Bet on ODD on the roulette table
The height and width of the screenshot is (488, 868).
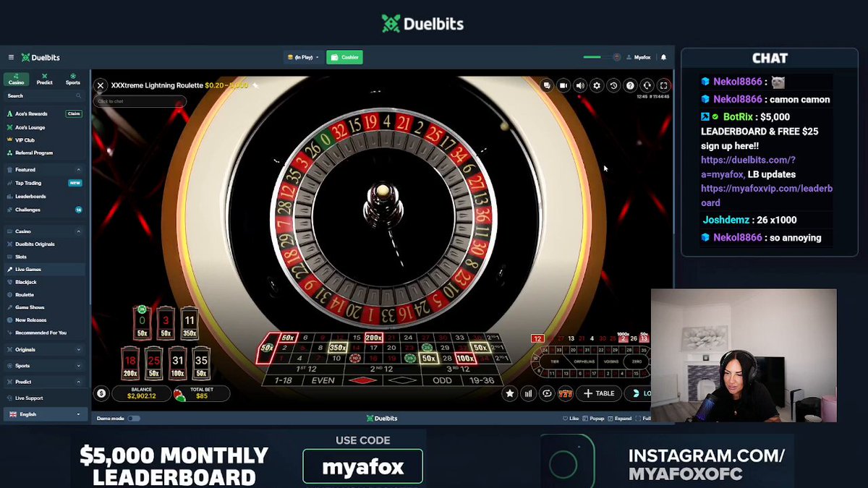pos(443,380)
